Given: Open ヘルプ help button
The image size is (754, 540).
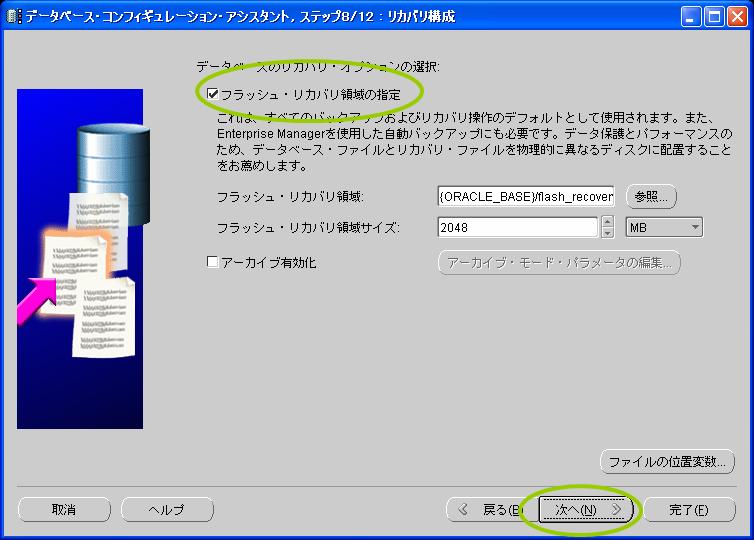Looking at the screenshot, I should pyautogui.click(x=167, y=509).
